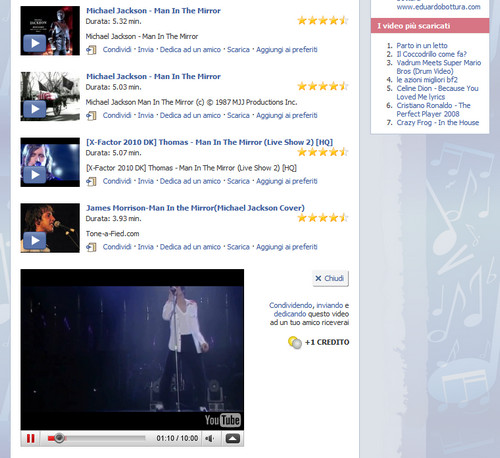Viewport: 500px width, 458px height.
Task: Play the James Morrison cover thumbnail
Action: pos(50,228)
